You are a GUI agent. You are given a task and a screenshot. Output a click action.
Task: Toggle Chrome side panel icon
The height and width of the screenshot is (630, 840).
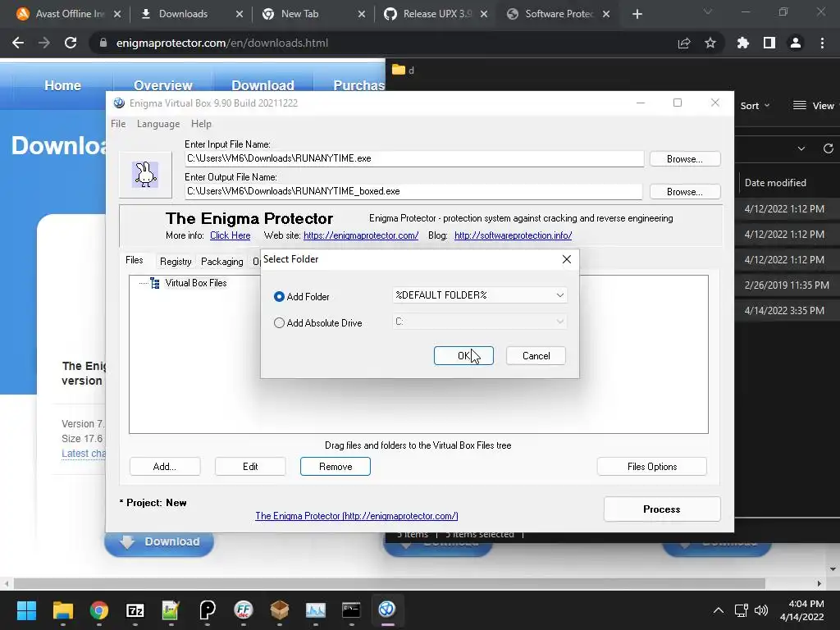(x=769, y=43)
